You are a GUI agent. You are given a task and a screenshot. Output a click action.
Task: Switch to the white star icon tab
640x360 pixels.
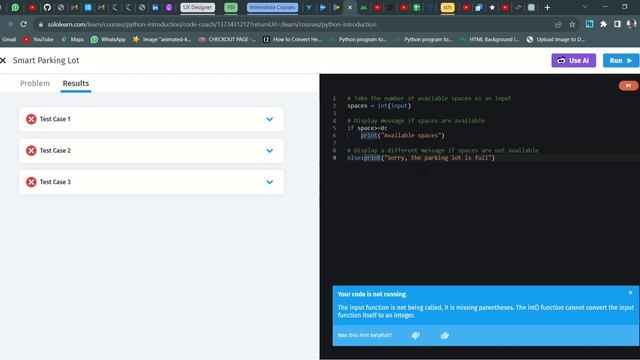pos(492,7)
